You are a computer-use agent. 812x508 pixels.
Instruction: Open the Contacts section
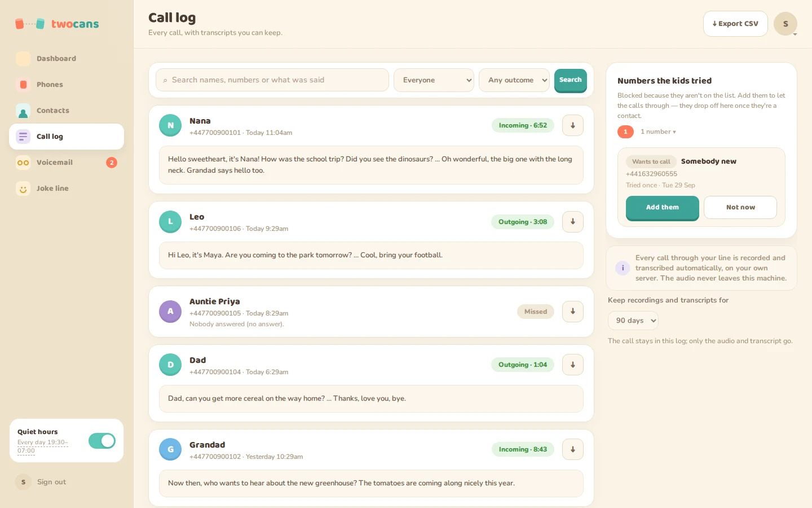(x=67, y=111)
